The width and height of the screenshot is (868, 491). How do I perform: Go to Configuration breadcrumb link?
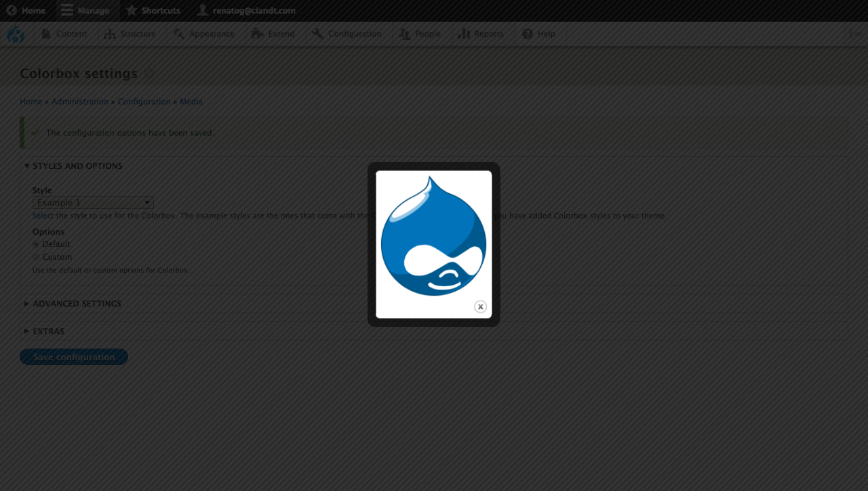click(144, 102)
